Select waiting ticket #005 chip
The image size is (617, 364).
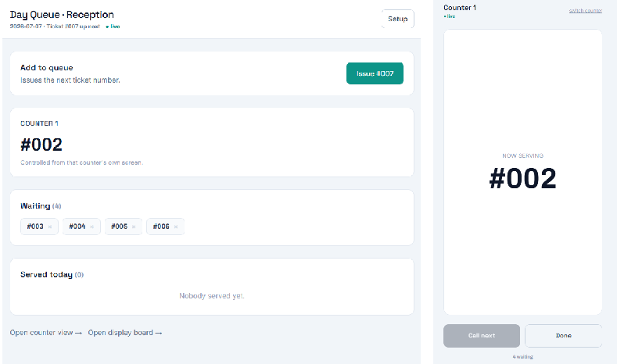coord(123,227)
